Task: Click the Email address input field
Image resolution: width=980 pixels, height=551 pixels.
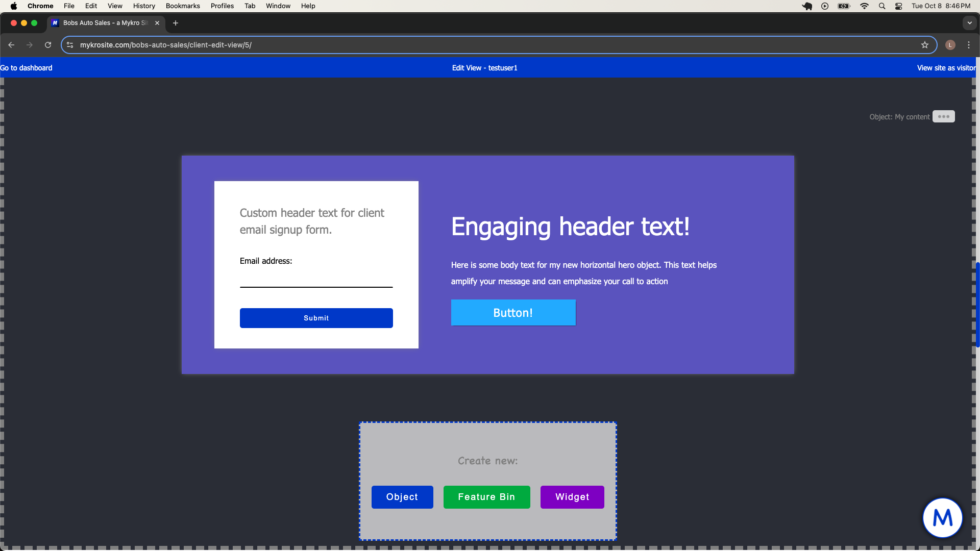Action: pos(316,280)
